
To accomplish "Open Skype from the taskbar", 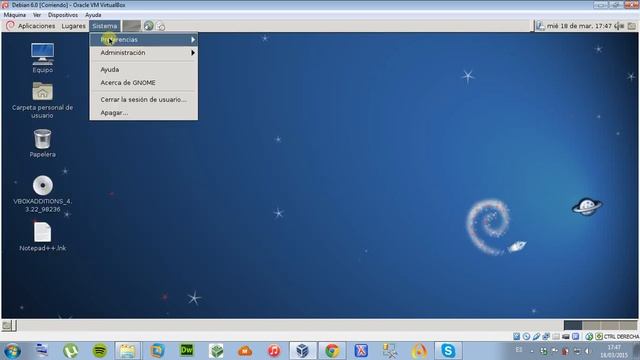I will [448, 351].
